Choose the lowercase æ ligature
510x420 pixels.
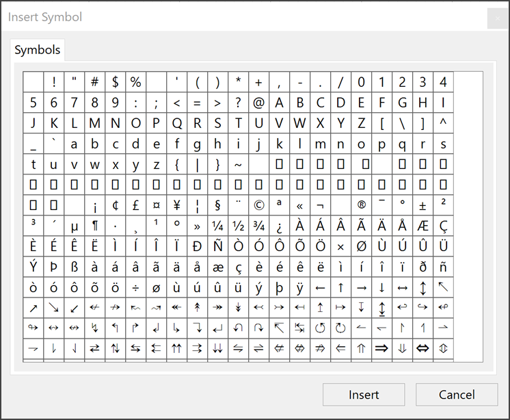pos(217,267)
